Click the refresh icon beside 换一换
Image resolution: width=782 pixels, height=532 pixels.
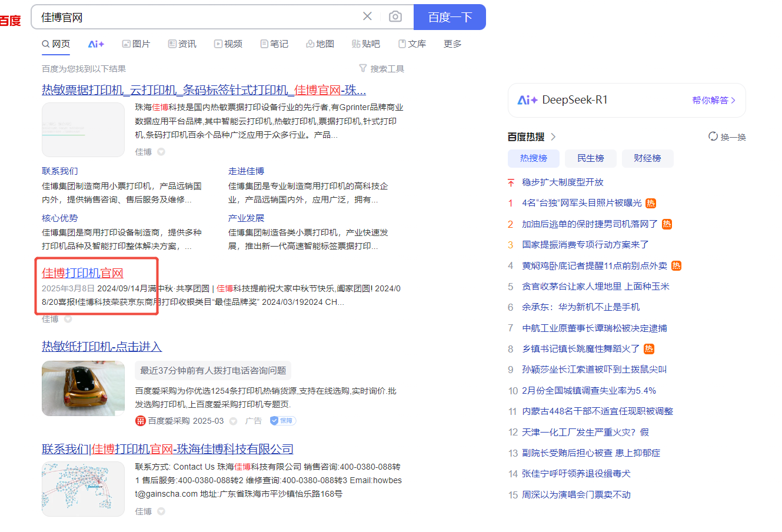pos(713,137)
